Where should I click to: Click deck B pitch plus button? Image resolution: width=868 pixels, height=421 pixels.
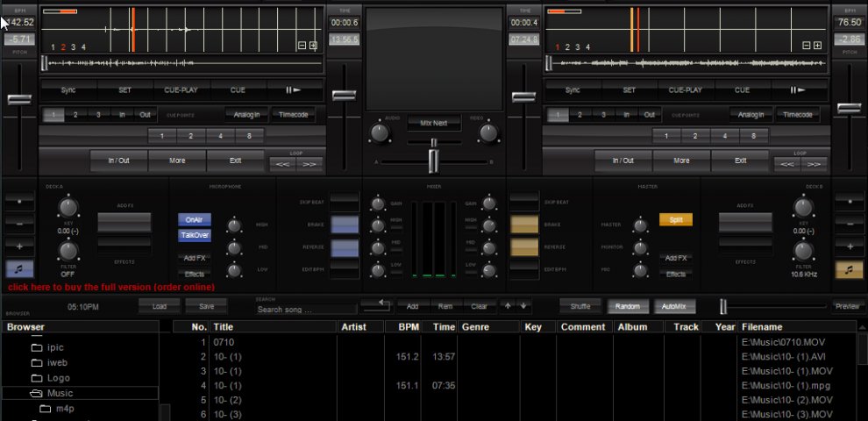pyautogui.click(x=849, y=246)
